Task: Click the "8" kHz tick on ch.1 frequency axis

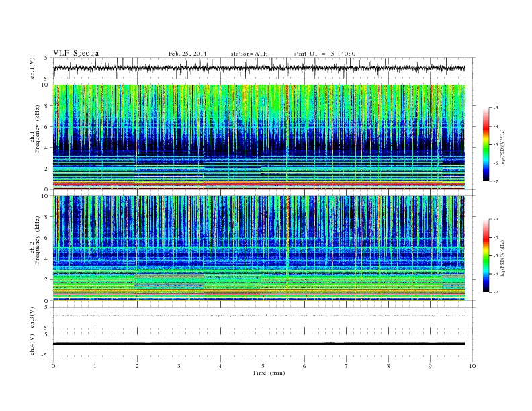Action: tap(46, 106)
